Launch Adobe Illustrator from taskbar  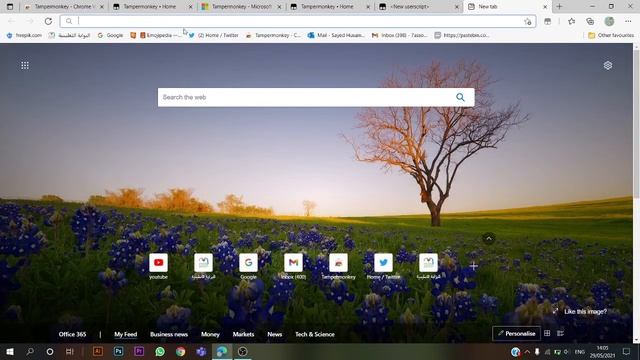[x=98, y=351]
